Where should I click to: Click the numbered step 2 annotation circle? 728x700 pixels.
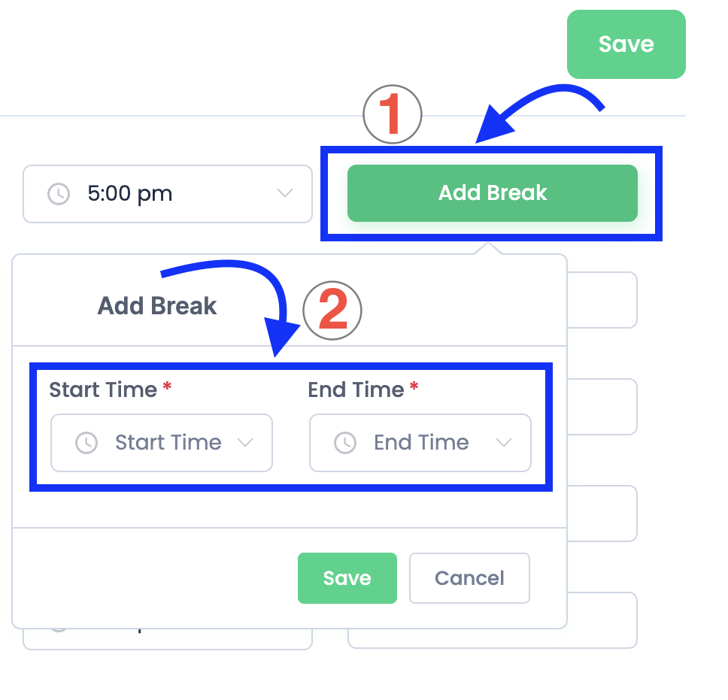(x=332, y=311)
